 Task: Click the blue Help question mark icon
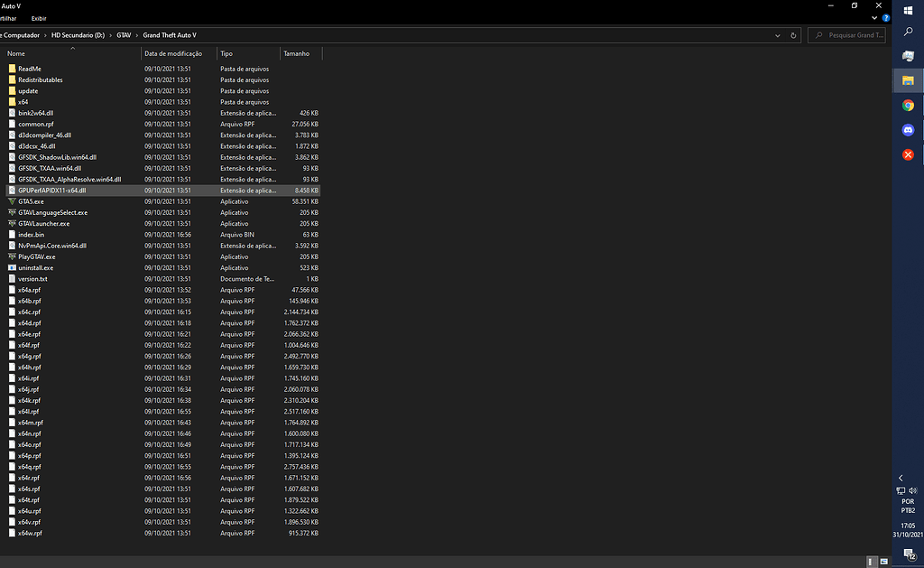[x=886, y=17]
